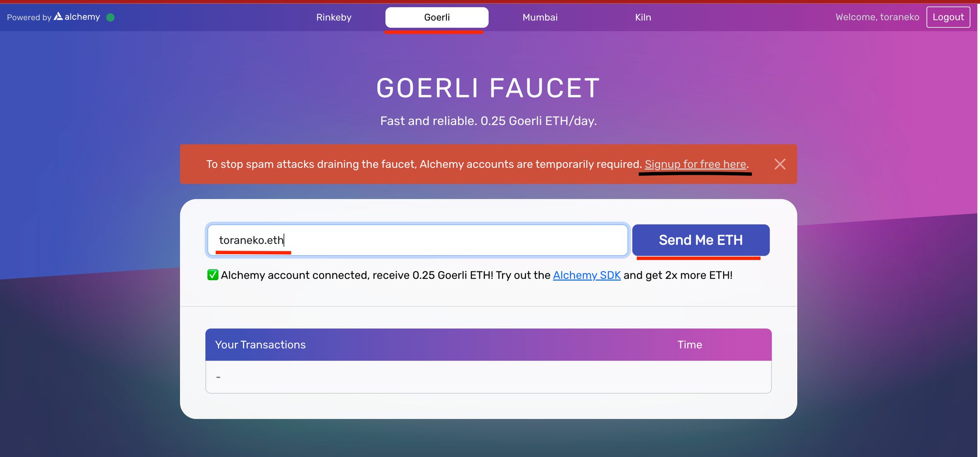Click the Logout button
Image resolution: width=980 pixels, height=457 pixels.
pos(948,17)
